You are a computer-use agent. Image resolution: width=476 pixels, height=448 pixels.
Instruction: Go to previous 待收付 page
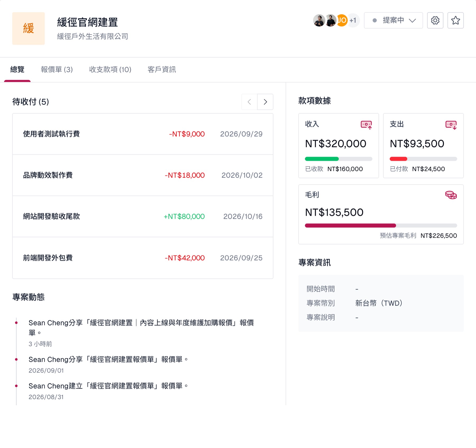tap(249, 102)
